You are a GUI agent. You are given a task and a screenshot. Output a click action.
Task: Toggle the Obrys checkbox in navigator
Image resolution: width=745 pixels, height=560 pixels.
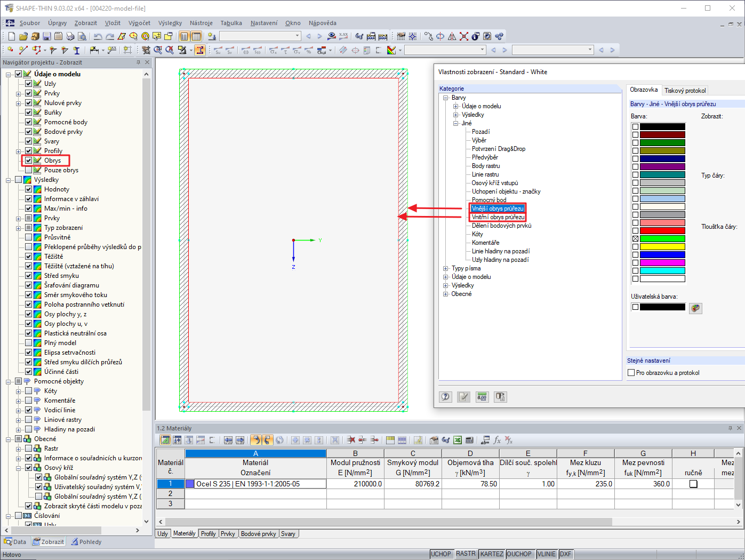point(29,161)
